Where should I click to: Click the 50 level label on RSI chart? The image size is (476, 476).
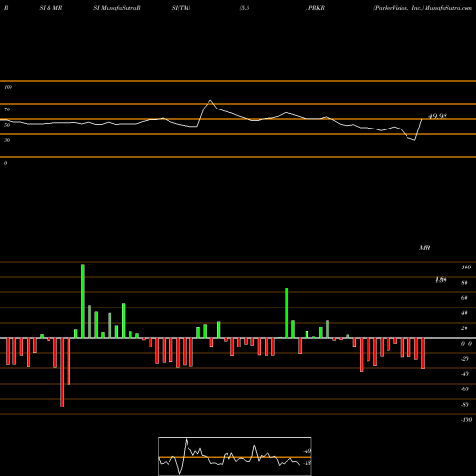click(7, 125)
